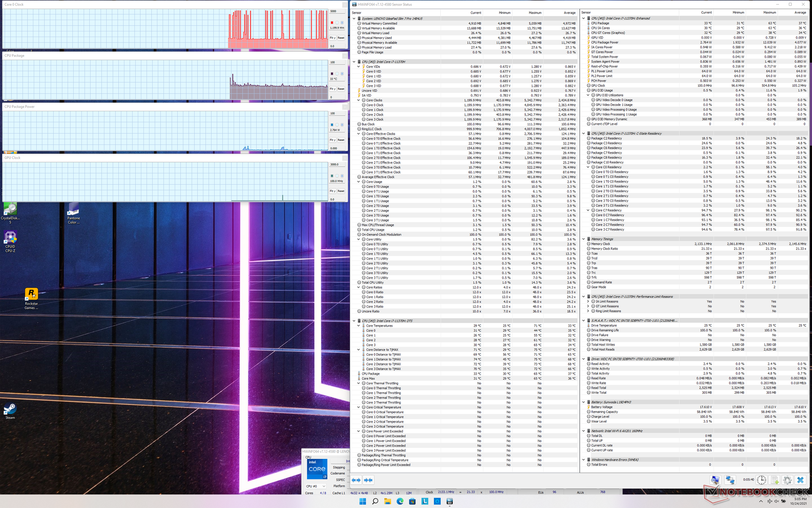Click the Maximum column header in the middle panel
The height and width of the screenshot is (508, 812).
pyautogui.click(x=535, y=13)
